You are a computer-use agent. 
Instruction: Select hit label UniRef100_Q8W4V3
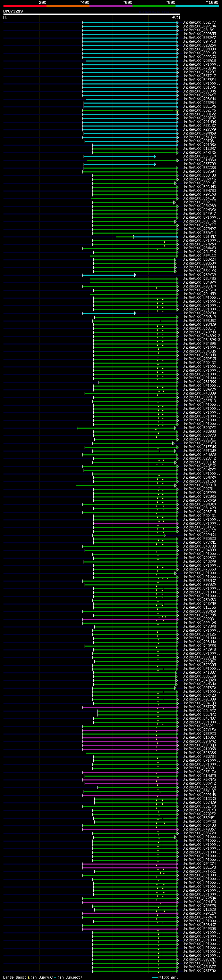pyautogui.click(x=199, y=248)
